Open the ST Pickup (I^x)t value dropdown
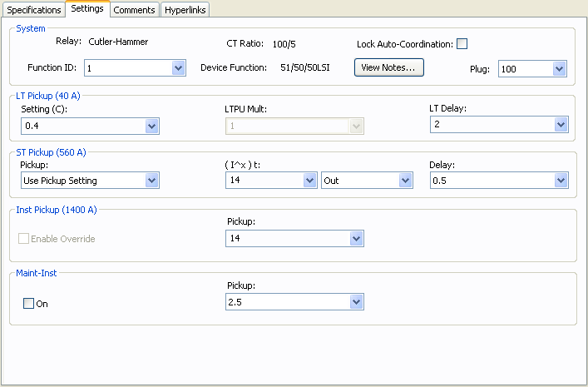588x387 pixels. pyautogui.click(x=309, y=181)
